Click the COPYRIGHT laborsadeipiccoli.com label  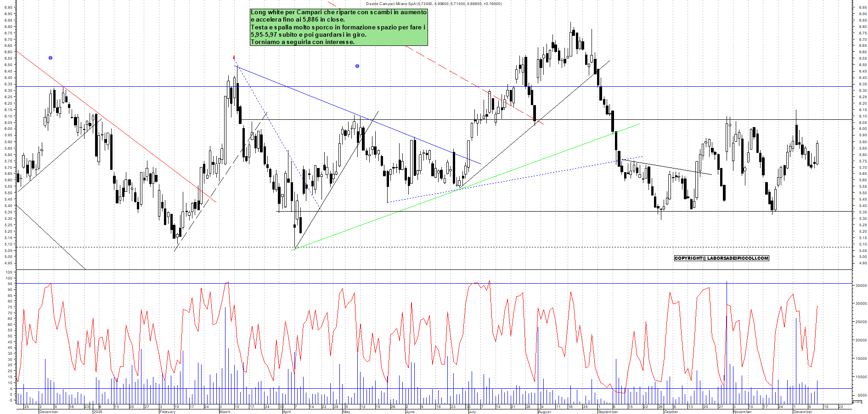(x=721, y=258)
